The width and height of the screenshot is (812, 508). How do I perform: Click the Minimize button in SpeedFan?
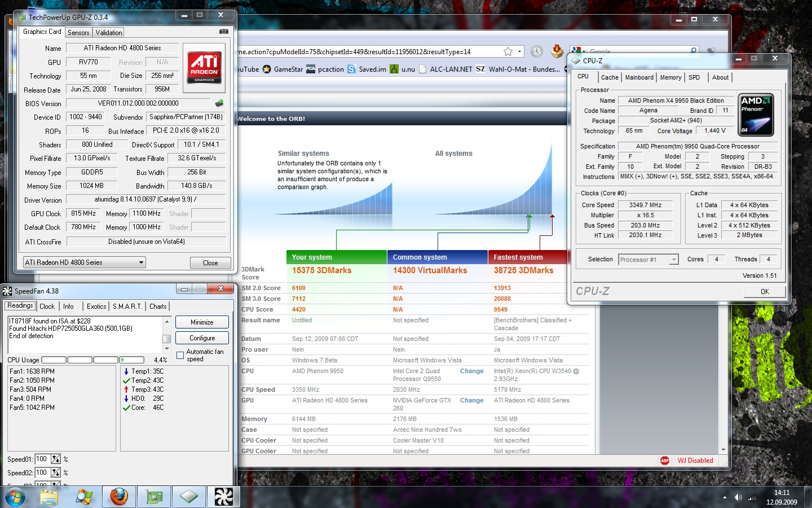coord(202,322)
